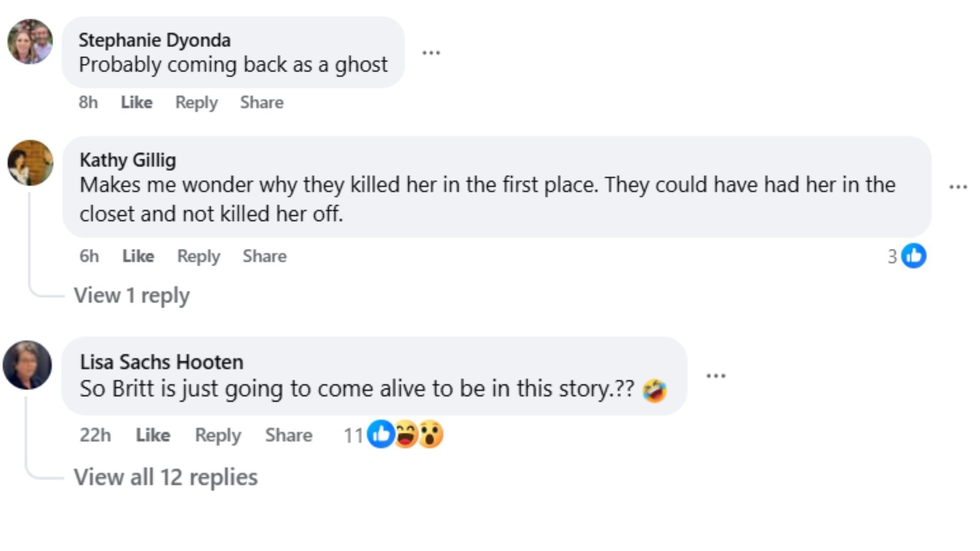This screenshot has height=551, width=980.
Task: Open Kathy Gillig's profile picture
Action: coord(30,163)
